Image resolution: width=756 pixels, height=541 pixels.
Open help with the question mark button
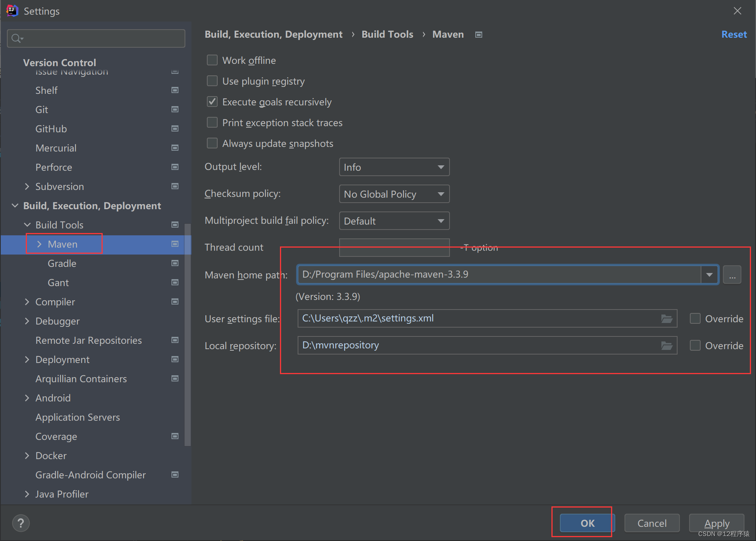(x=21, y=523)
